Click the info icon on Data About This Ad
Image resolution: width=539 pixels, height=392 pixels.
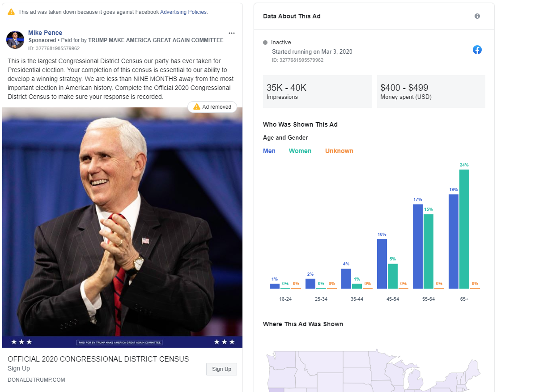477,16
